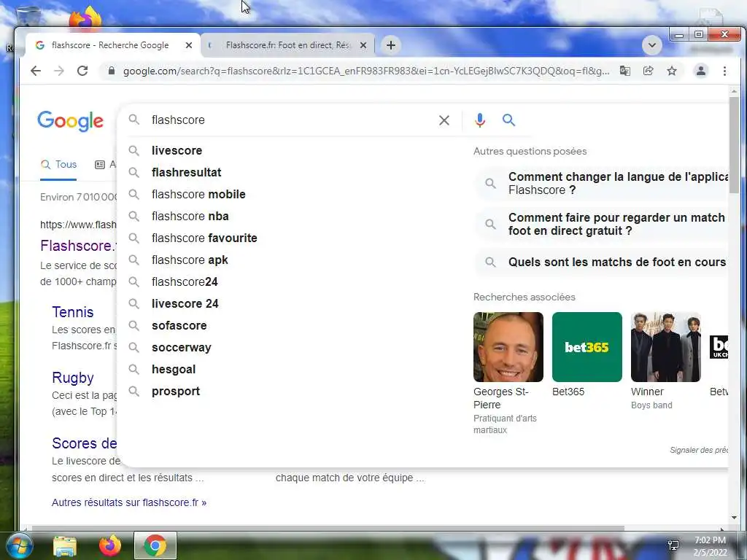This screenshot has height=560, width=747.
Task: Click the Chrome taskbar icon
Action: [x=155, y=545]
